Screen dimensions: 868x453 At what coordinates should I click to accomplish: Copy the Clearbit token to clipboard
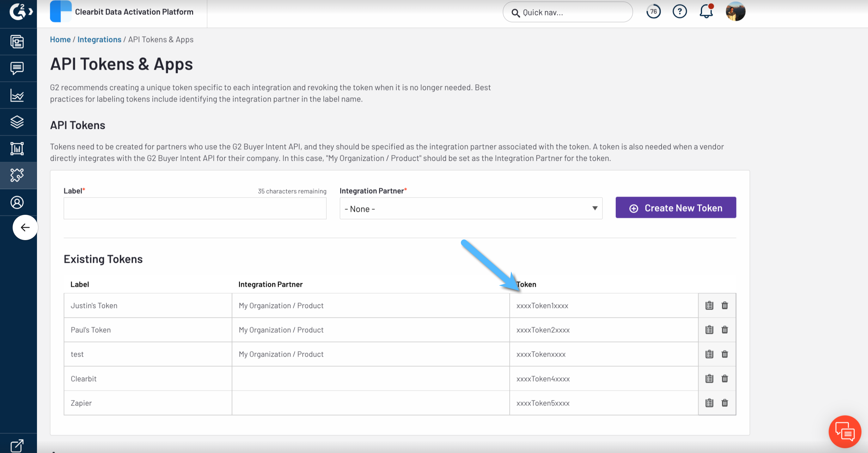click(709, 378)
